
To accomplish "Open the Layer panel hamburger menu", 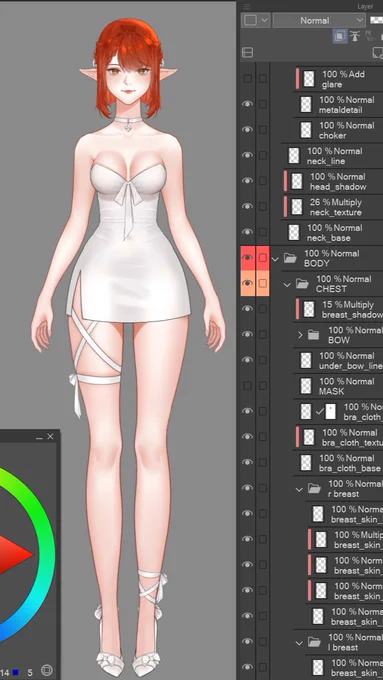I will click(x=246, y=6).
